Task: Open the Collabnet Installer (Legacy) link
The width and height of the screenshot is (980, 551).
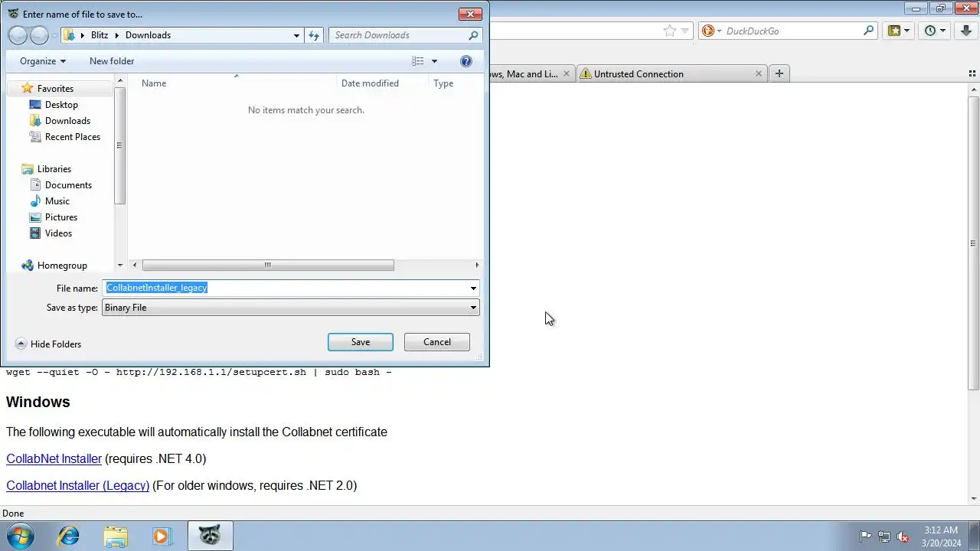Action: click(x=77, y=486)
